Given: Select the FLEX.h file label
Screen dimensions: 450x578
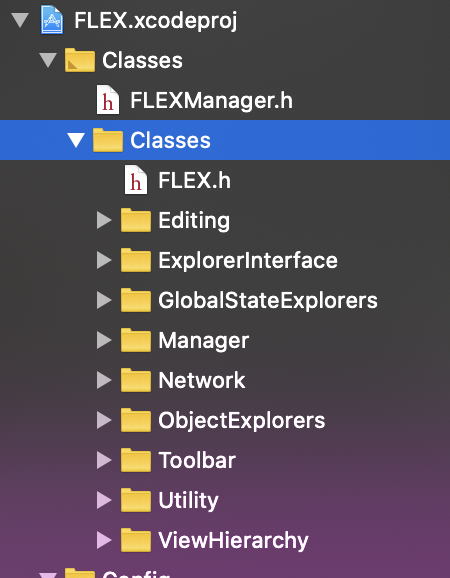Looking at the screenshot, I should click(x=194, y=180).
